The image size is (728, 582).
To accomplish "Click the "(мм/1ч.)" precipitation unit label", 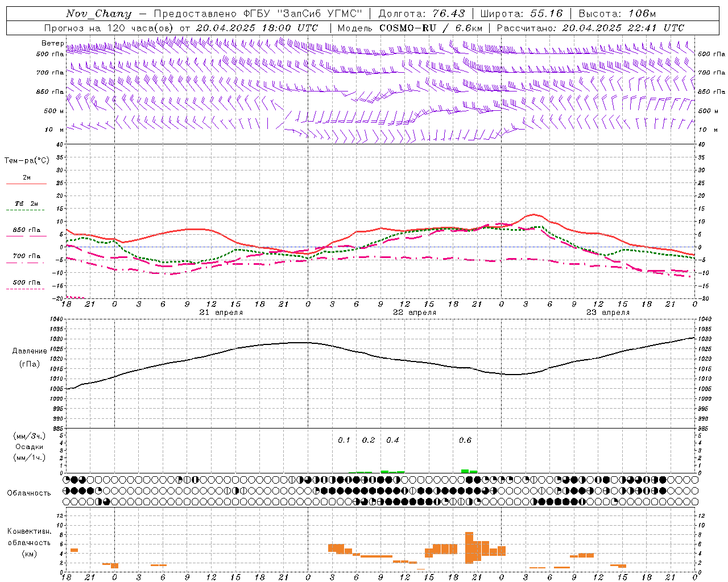I will (x=29, y=458).
